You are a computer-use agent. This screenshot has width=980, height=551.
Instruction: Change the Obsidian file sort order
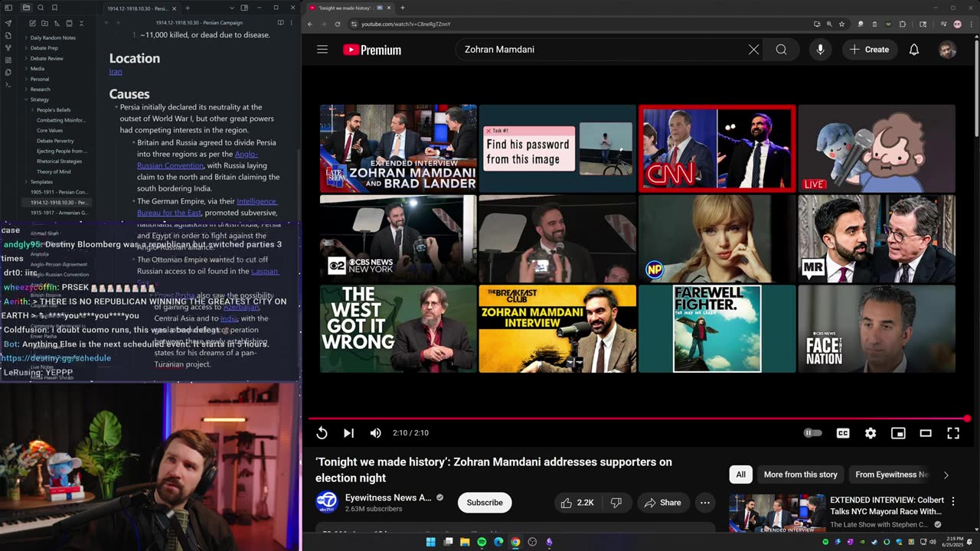click(57, 23)
